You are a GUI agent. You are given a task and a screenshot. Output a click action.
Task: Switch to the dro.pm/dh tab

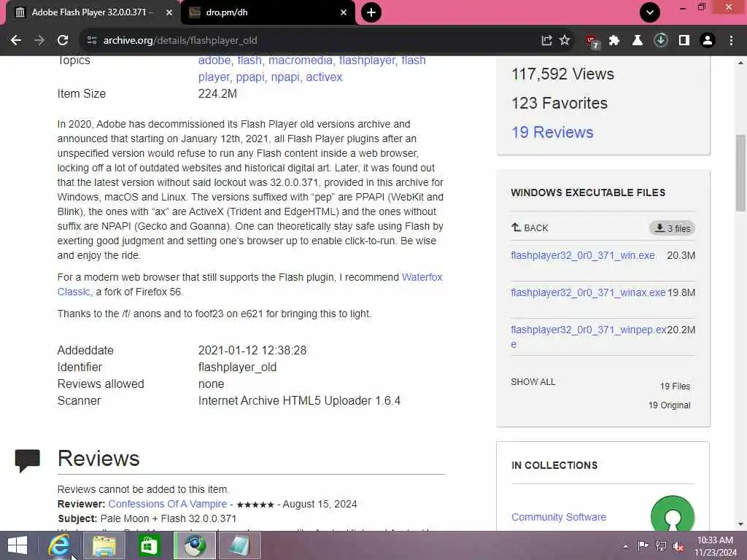coord(268,12)
